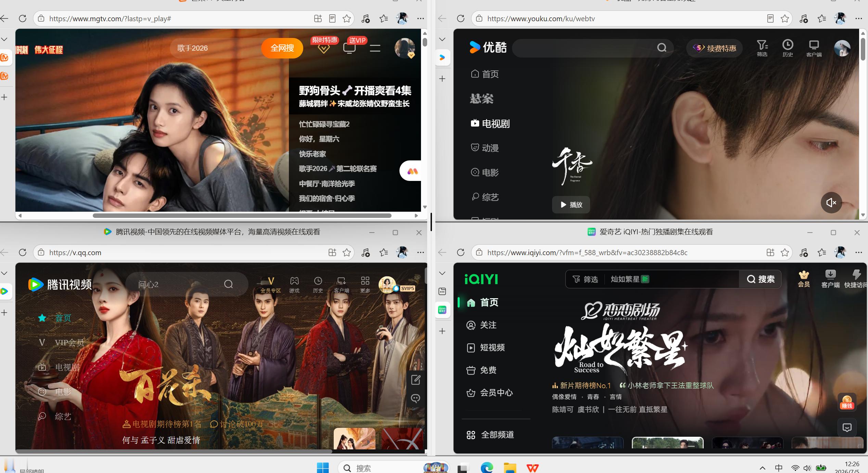Select iQIYI 免费 in the sidebar
Screen dimensions: 868x473
tap(481, 370)
